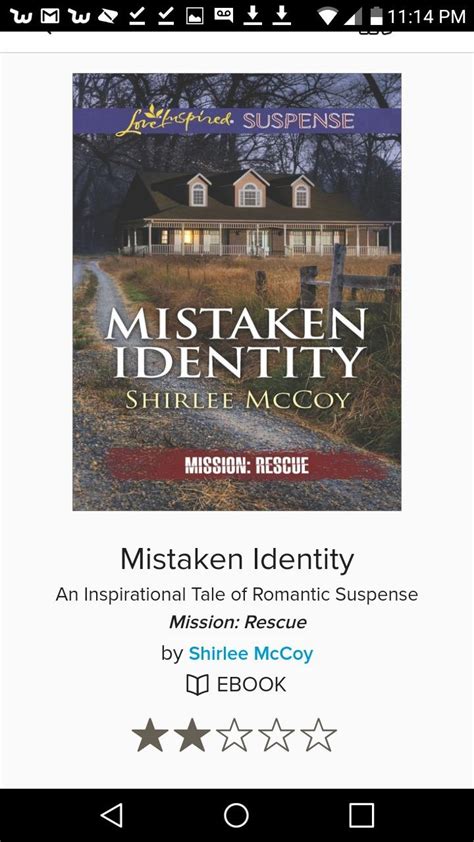The height and width of the screenshot is (842, 474).
Task: Tap the last download notification icon
Action: pos(281,16)
